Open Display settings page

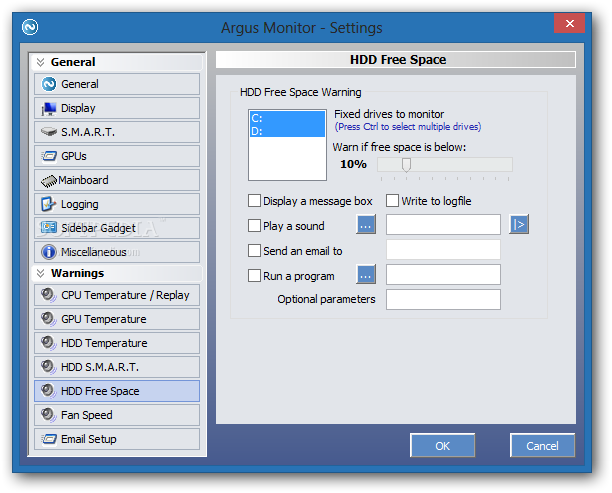pyautogui.click(x=117, y=108)
